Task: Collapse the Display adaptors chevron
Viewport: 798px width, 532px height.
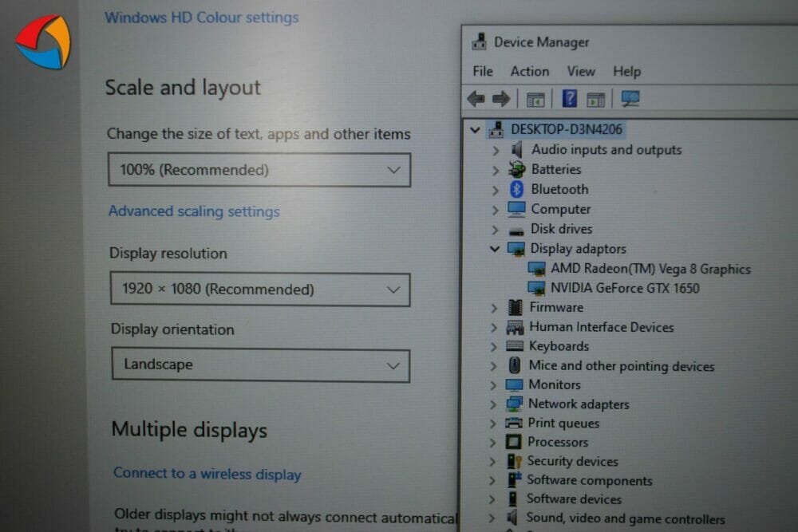Action: click(495, 249)
